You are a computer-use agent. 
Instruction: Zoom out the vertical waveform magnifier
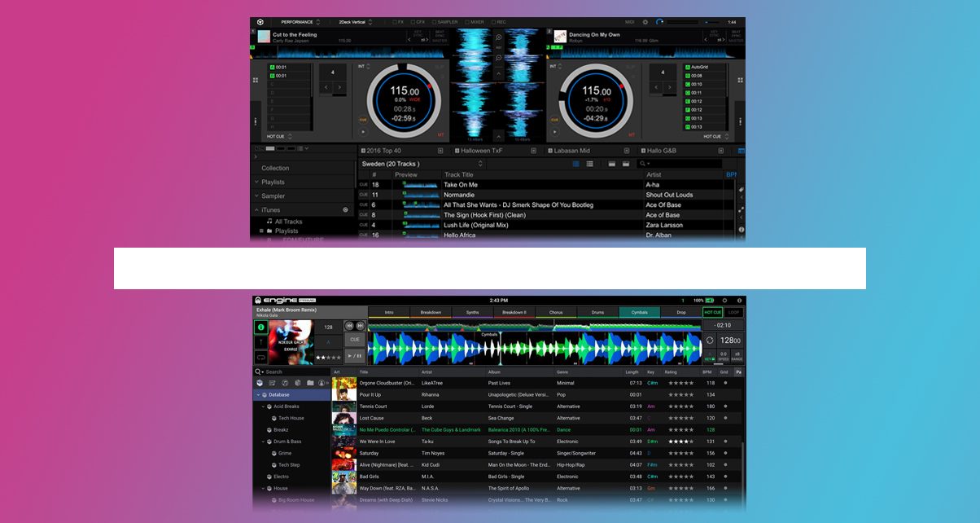pyautogui.click(x=498, y=59)
